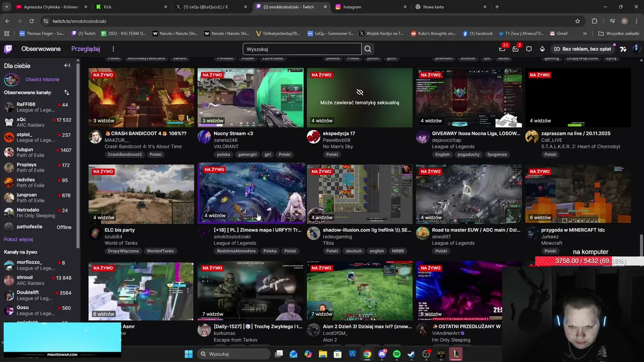Image resolution: width=644 pixels, height=362 pixels.
Task: Open Chrome profile K avatar
Action: coord(624,21)
